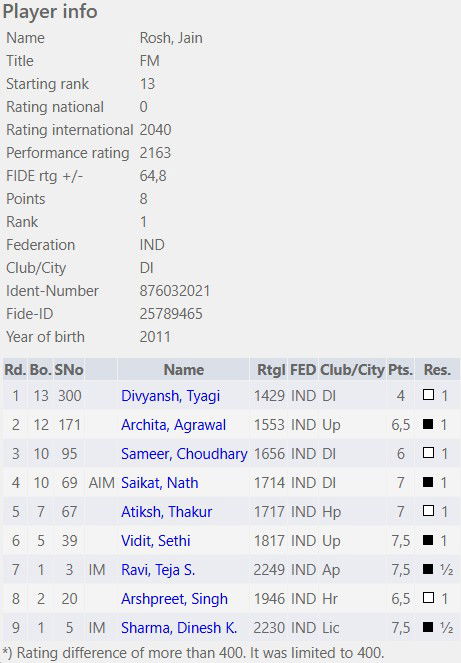Open Saikat, Nath player link

coord(159,482)
